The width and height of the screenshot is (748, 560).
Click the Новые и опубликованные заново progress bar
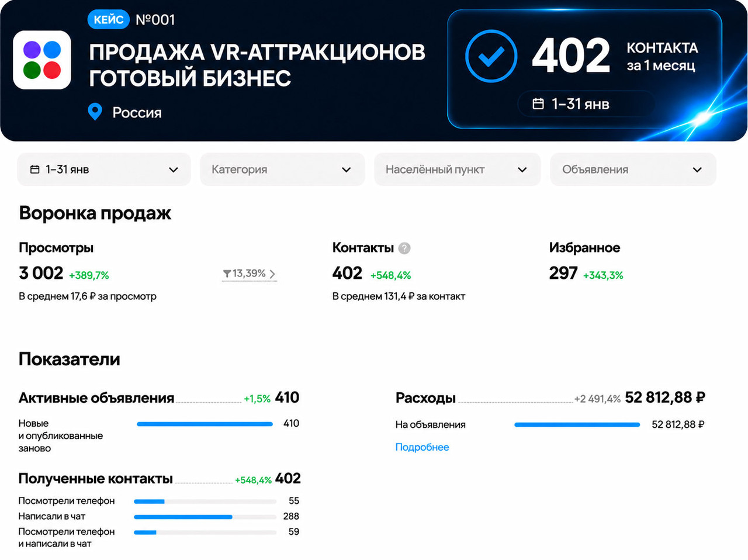205,424
